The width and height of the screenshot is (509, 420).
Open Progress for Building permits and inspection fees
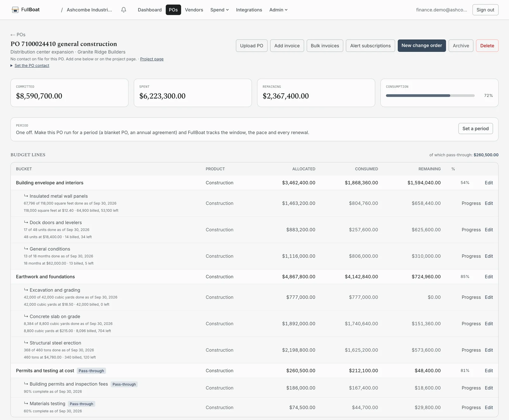point(471,388)
